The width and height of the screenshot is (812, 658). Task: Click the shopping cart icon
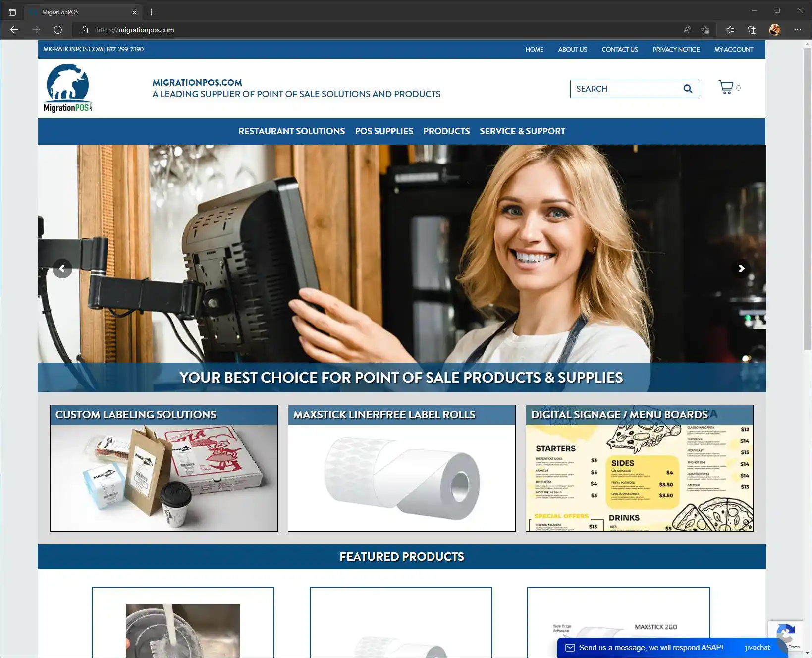726,88
